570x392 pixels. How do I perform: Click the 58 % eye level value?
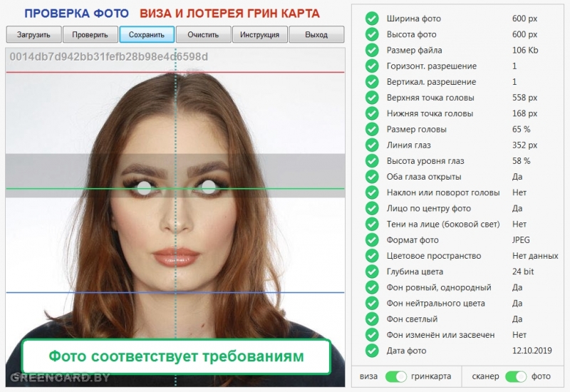(x=522, y=161)
